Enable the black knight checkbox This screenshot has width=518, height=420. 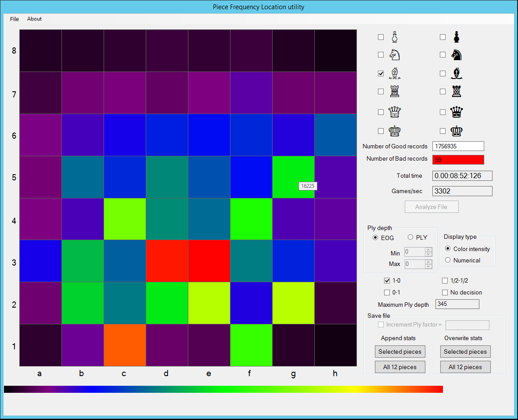(x=442, y=55)
